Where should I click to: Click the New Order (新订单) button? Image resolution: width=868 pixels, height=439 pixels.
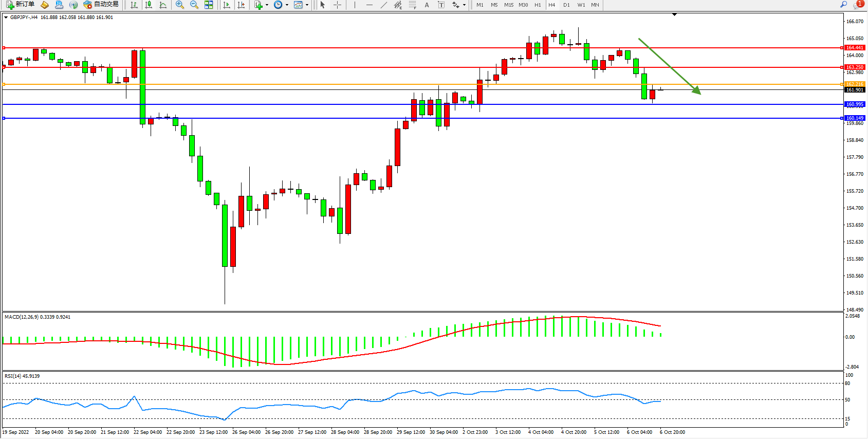[x=21, y=5]
